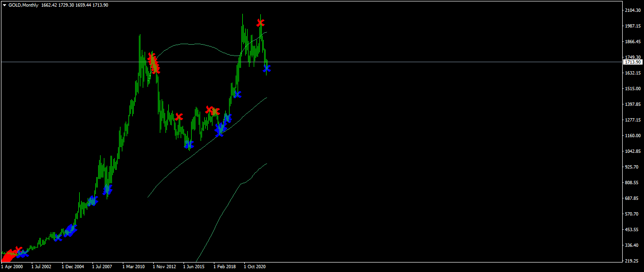Viewport: 644px width, 272px height.
Task: Click the price axis label 2104.30
Action: tap(633, 10)
